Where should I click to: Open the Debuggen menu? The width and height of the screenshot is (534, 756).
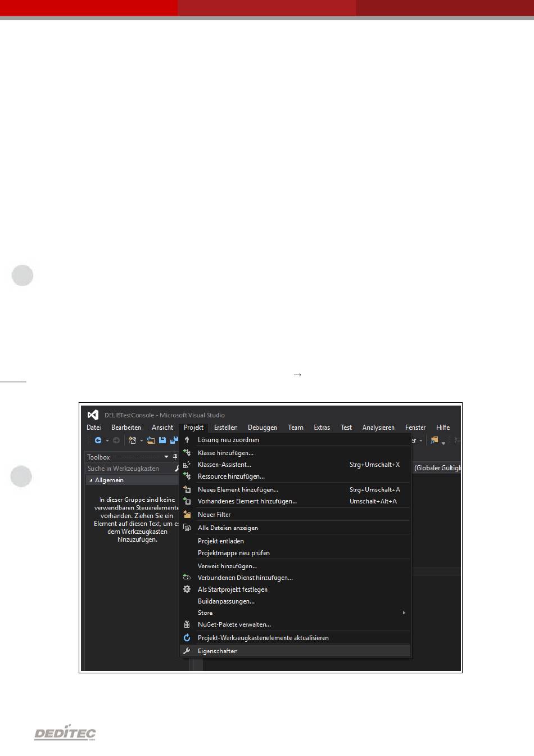(x=263, y=427)
